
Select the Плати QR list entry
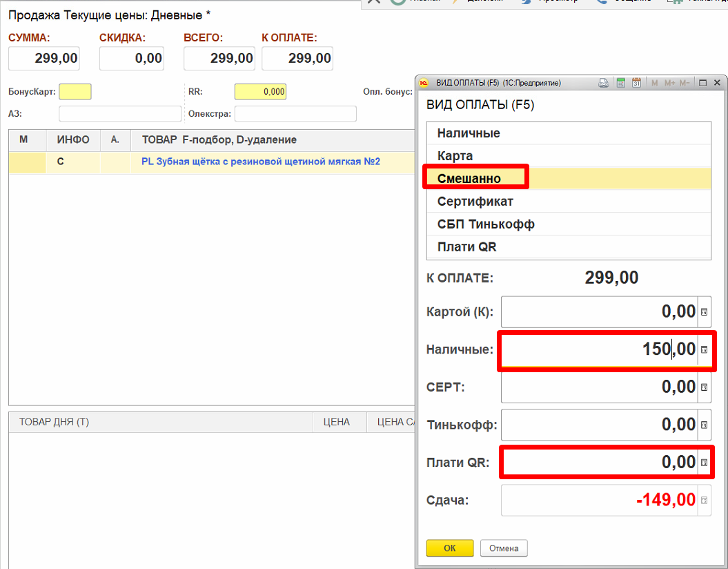coord(467,247)
